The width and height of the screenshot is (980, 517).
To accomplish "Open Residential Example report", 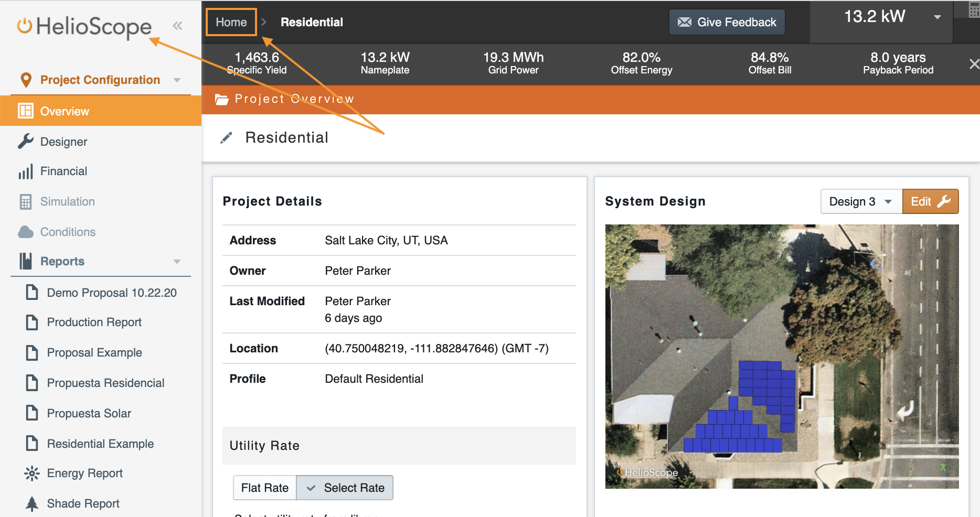I will pos(101,444).
